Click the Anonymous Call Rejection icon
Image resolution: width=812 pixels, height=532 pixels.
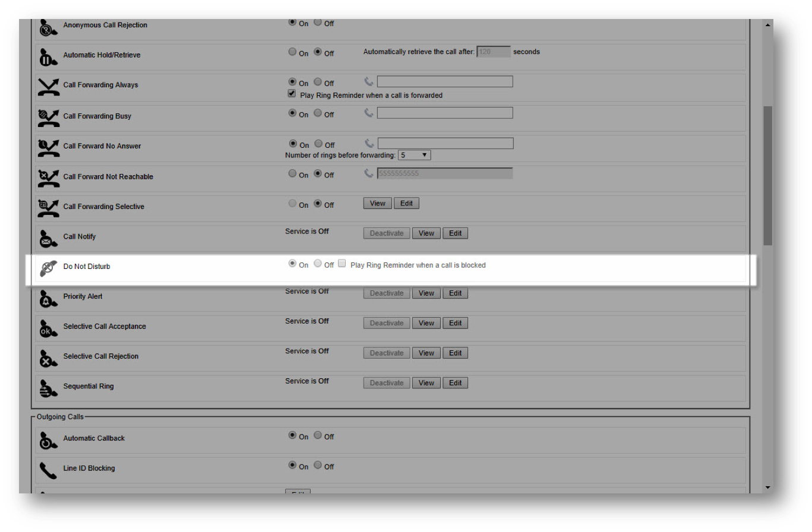tap(48, 27)
